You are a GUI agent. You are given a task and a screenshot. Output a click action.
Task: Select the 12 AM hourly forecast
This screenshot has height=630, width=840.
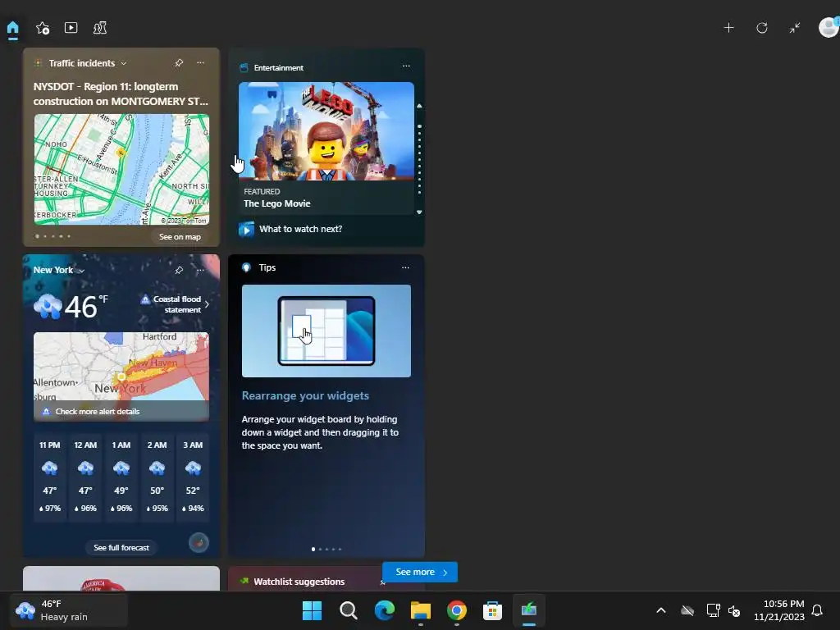tap(85, 477)
